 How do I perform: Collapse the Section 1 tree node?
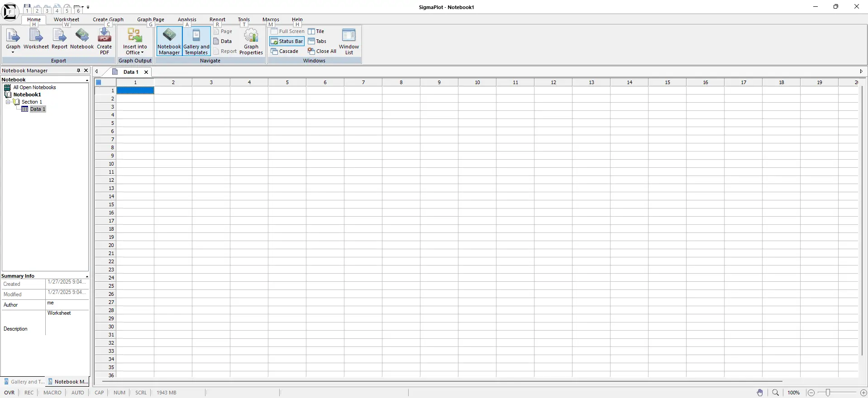click(8, 102)
